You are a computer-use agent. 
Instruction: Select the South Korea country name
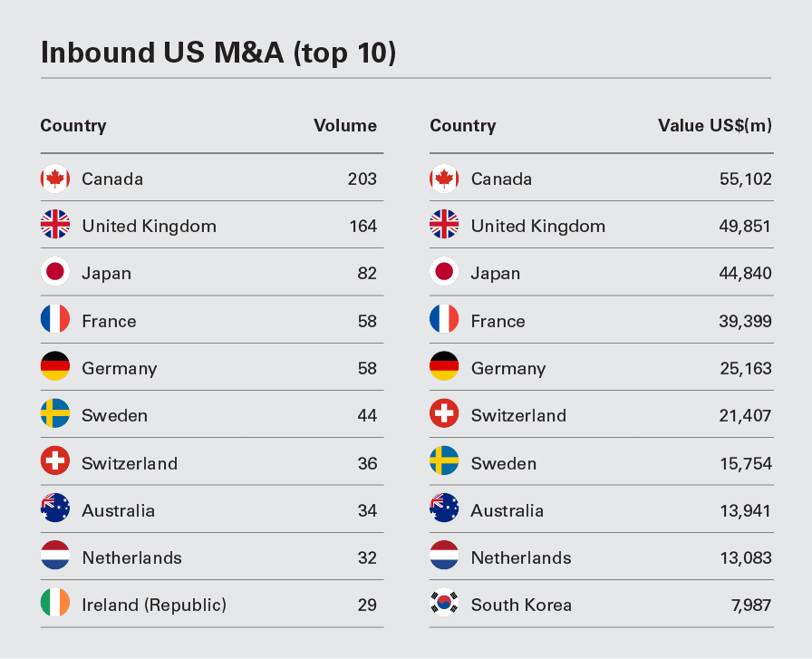click(521, 605)
